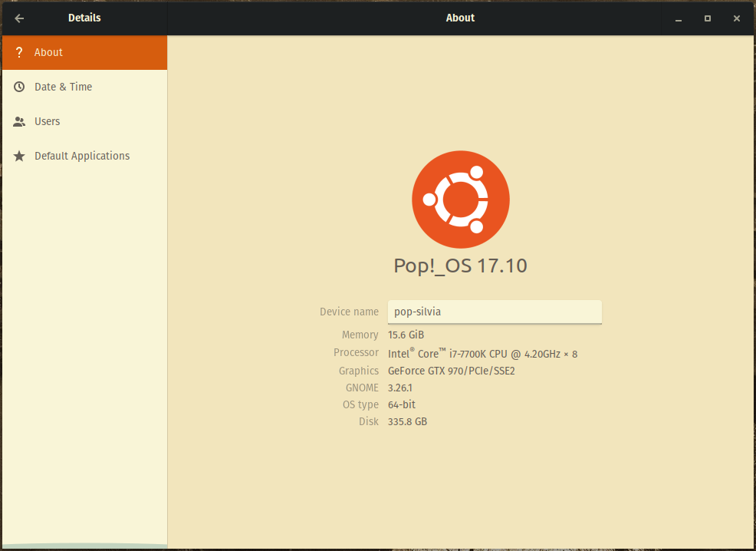756x551 pixels.
Task: Select the About sidebar label
Action: (48, 52)
